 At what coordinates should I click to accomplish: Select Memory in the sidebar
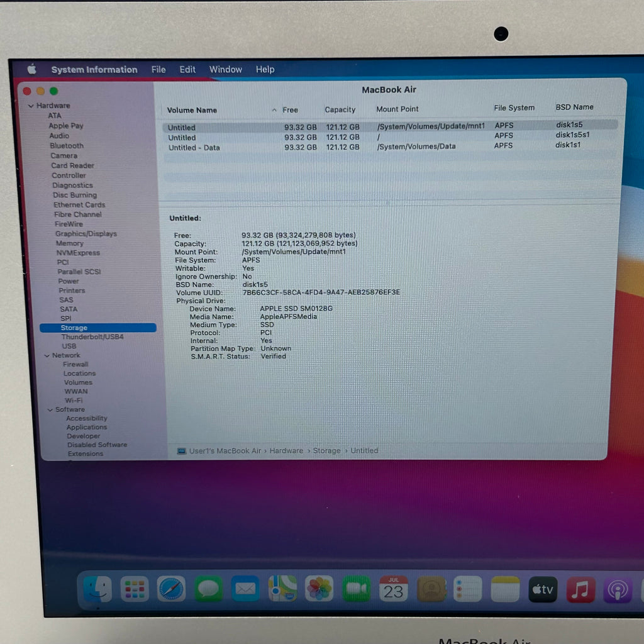coord(69,243)
